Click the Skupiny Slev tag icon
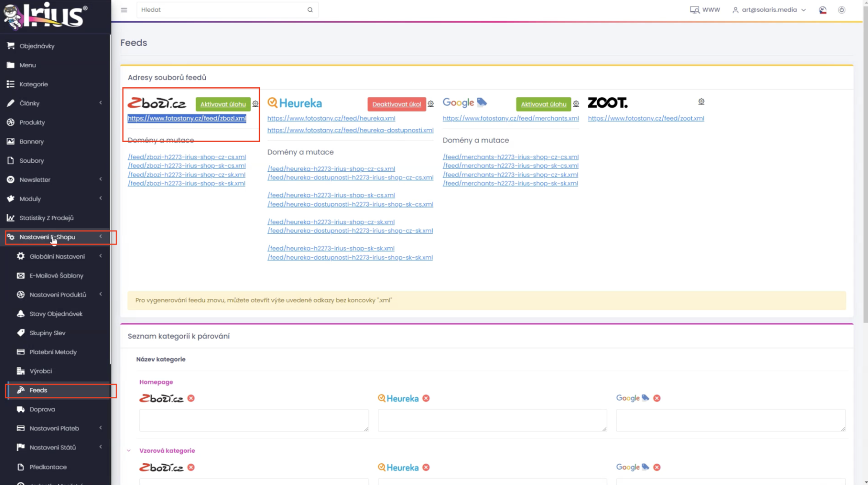Screen dimensions: 868x485 (21, 333)
